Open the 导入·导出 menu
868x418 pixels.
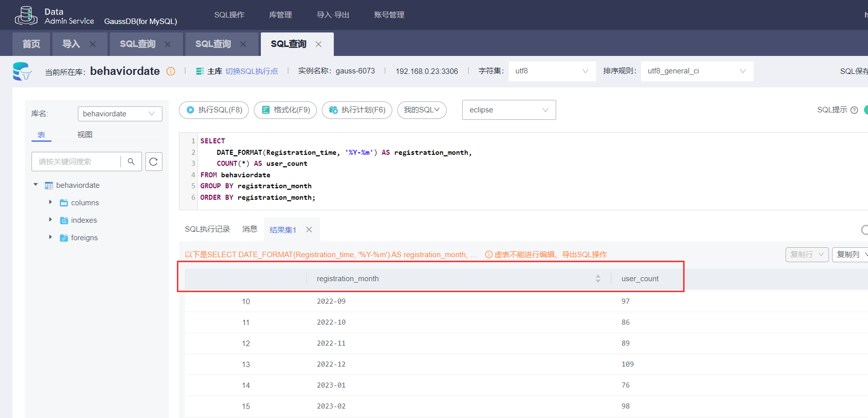333,15
